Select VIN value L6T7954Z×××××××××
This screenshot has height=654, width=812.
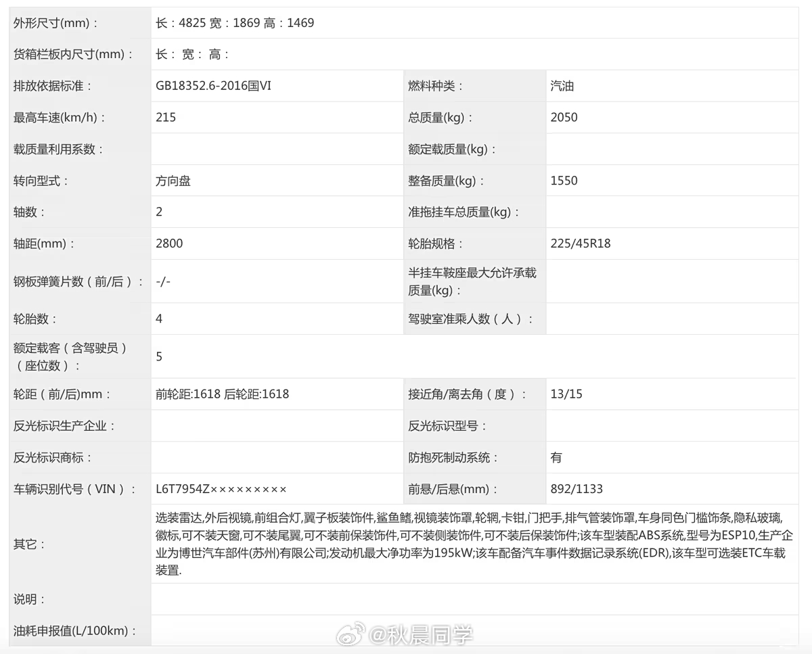click(x=221, y=489)
